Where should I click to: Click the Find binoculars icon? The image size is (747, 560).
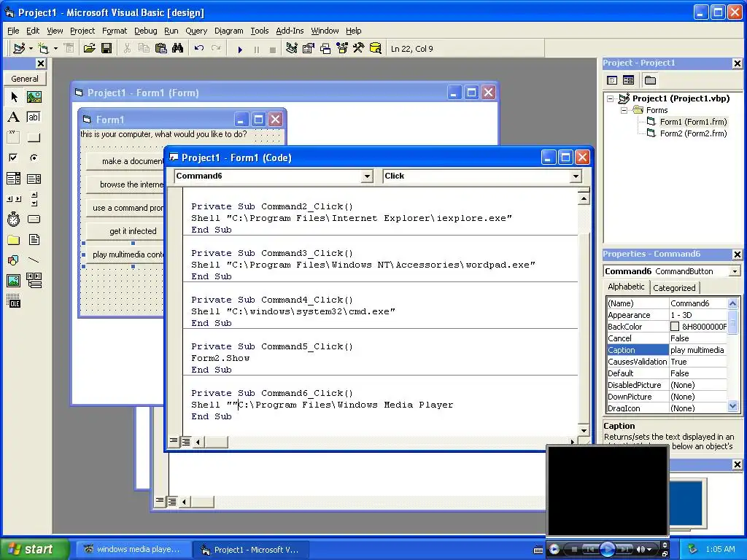(x=178, y=49)
